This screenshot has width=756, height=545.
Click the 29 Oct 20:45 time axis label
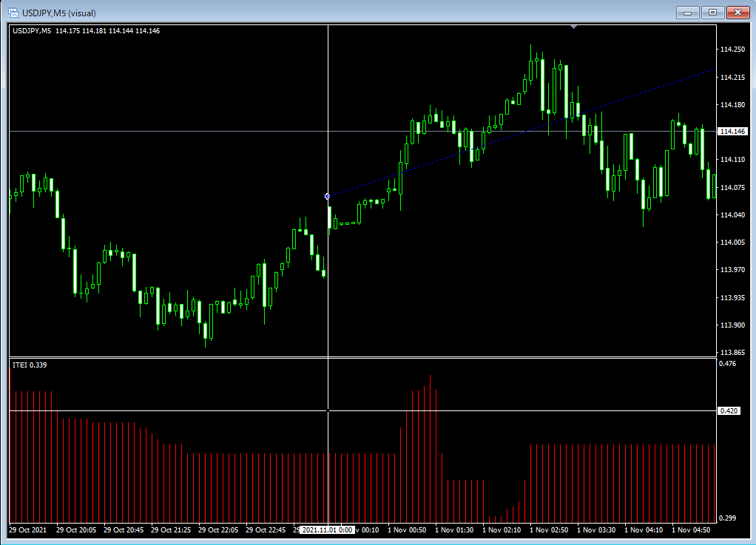pos(124,529)
